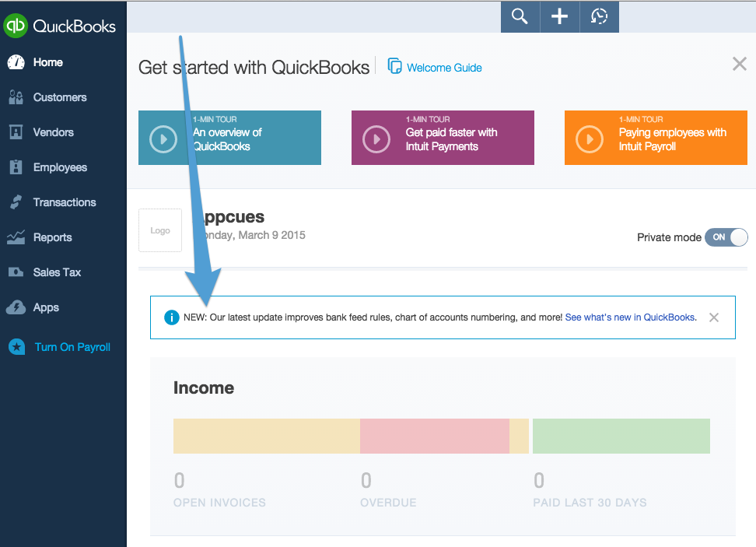The width and height of the screenshot is (756, 547).
Task: Open the recent transactions clock icon
Action: [599, 16]
